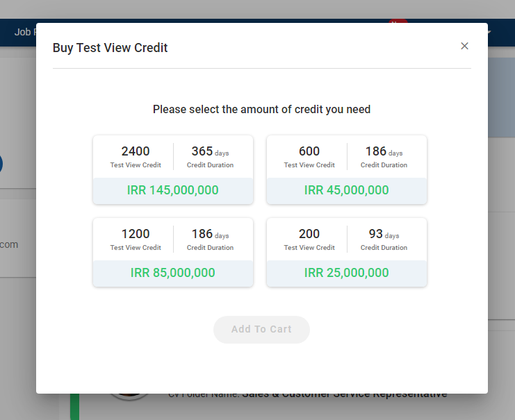515x420 pixels.
Task: Open the dropdown arrow in top navigation bar
Action: coord(489,33)
